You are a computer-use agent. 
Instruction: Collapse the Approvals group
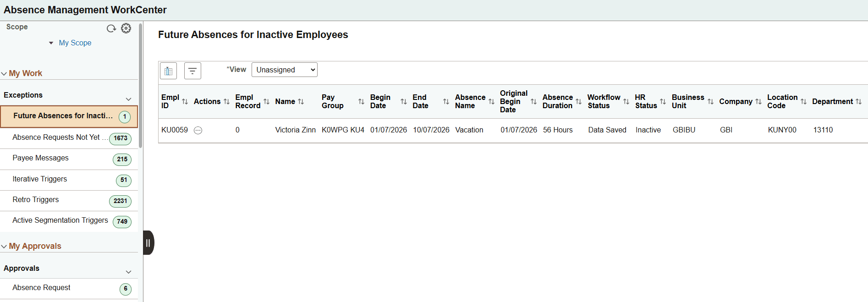128,272
